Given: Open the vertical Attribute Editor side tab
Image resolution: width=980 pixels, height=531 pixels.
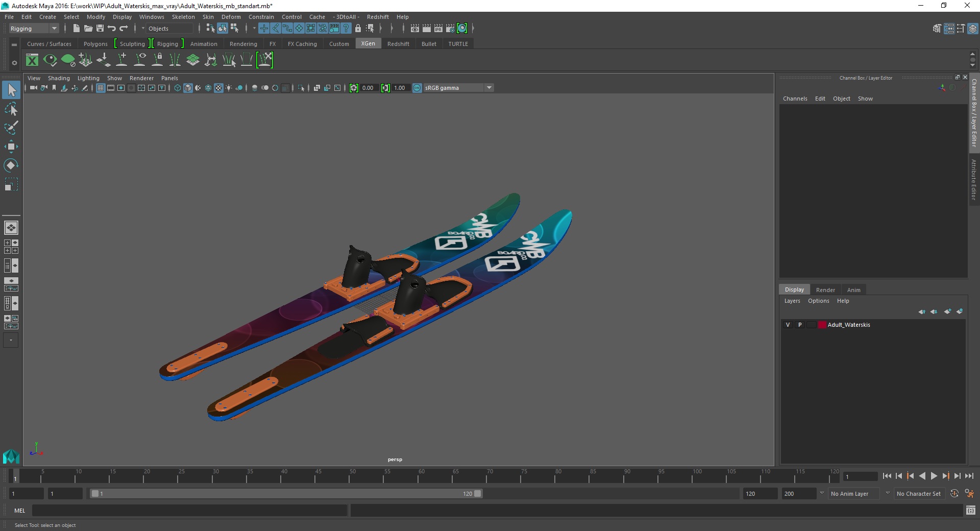Looking at the screenshot, I should coord(974,179).
